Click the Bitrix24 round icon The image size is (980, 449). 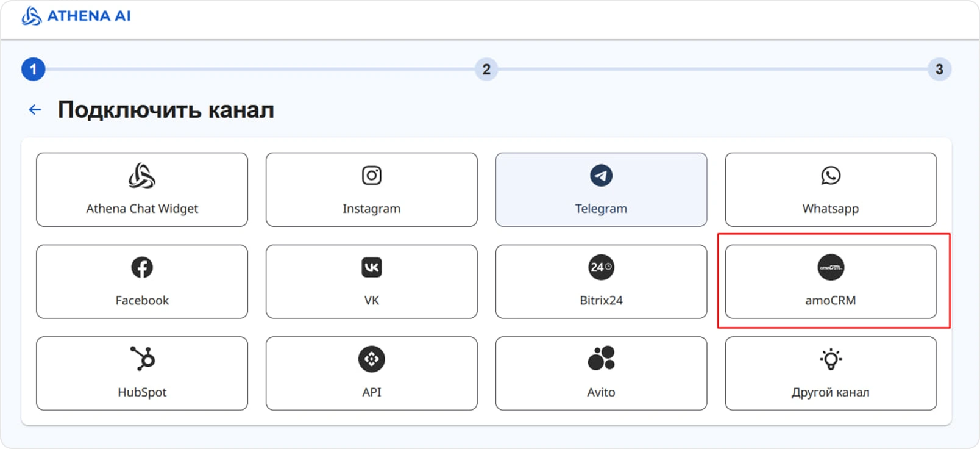tap(601, 267)
